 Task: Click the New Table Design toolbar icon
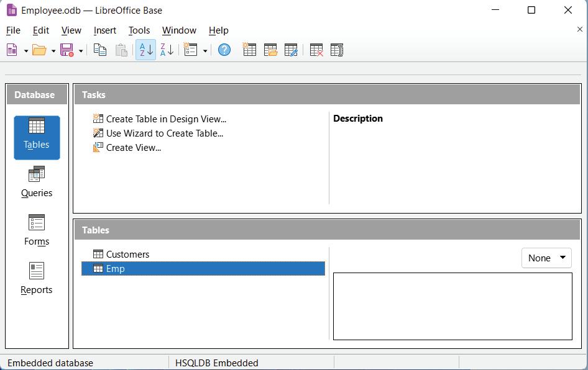(x=249, y=50)
